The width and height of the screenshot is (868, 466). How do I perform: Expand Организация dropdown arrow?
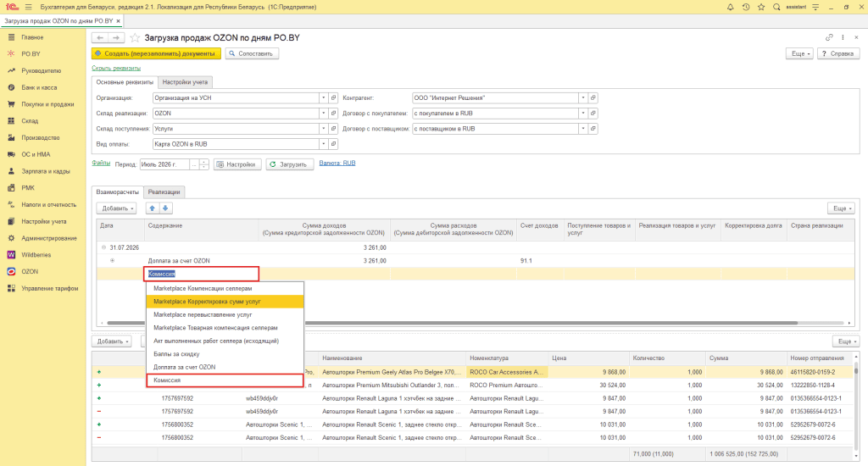[323, 98]
